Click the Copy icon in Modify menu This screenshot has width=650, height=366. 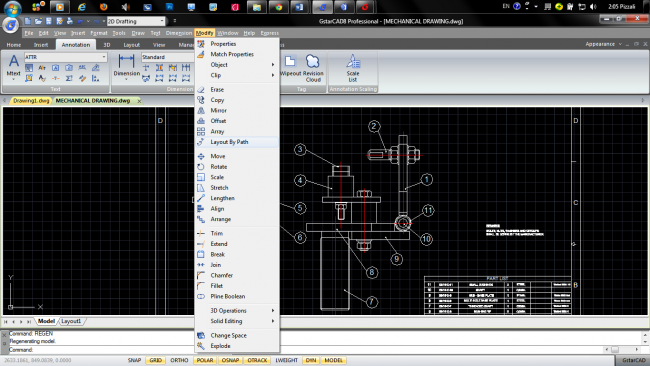[x=201, y=100]
